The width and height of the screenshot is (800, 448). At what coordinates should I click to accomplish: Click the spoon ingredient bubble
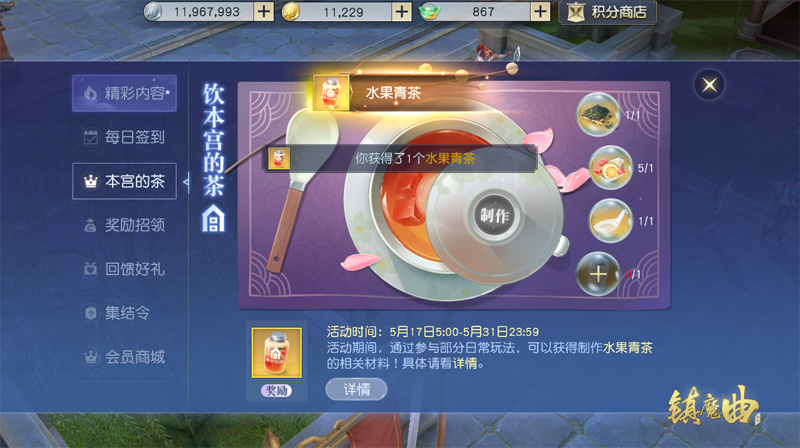tap(611, 221)
